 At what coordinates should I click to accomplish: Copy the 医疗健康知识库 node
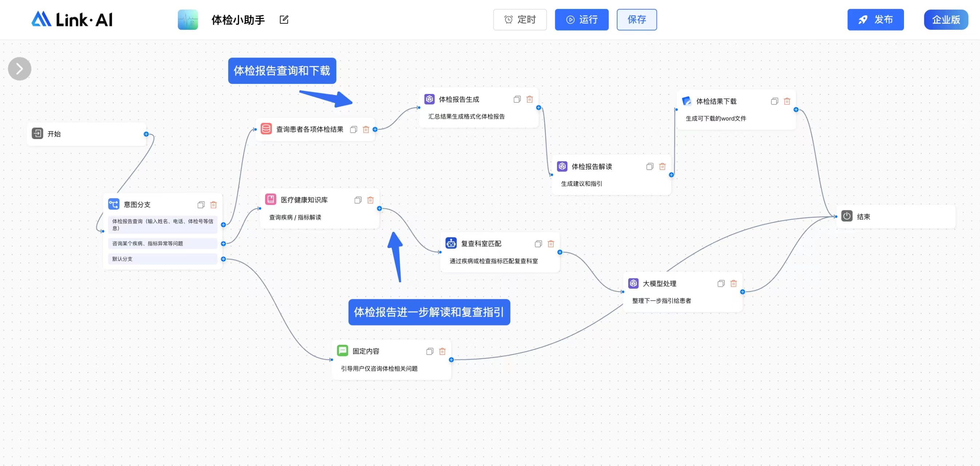pyautogui.click(x=358, y=200)
